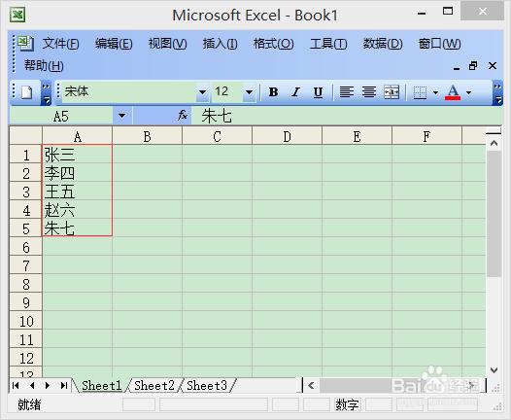Close the workbook window in menu bar
Image resolution: width=511 pixels, height=420 pixels.
click(x=493, y=66)
